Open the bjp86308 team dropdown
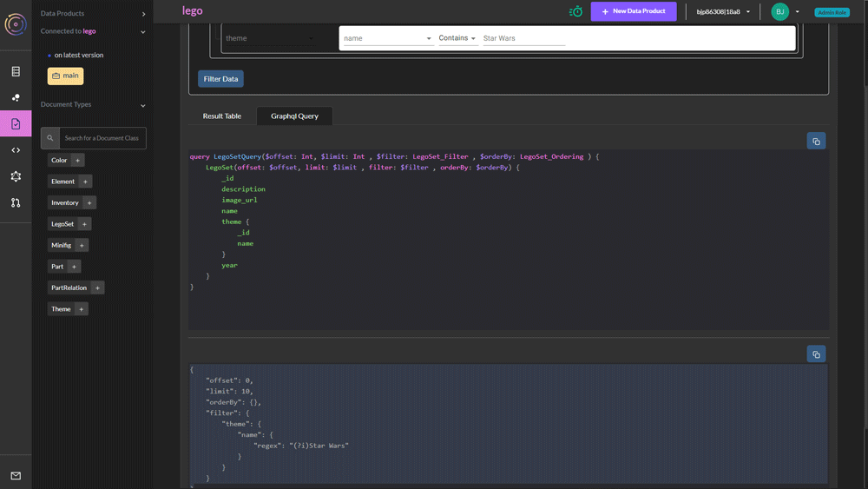Viewport: 868px width, 489px height. [723, 11]
